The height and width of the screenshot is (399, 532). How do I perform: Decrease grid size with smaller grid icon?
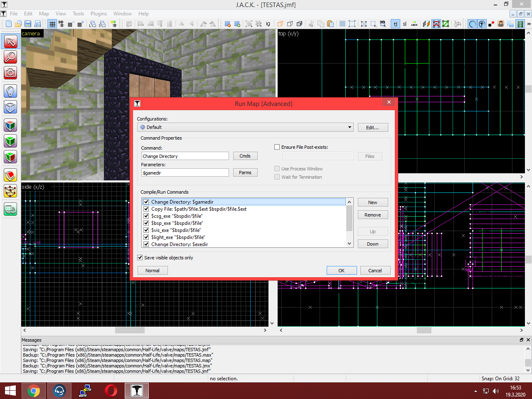(x=70, y=24)
